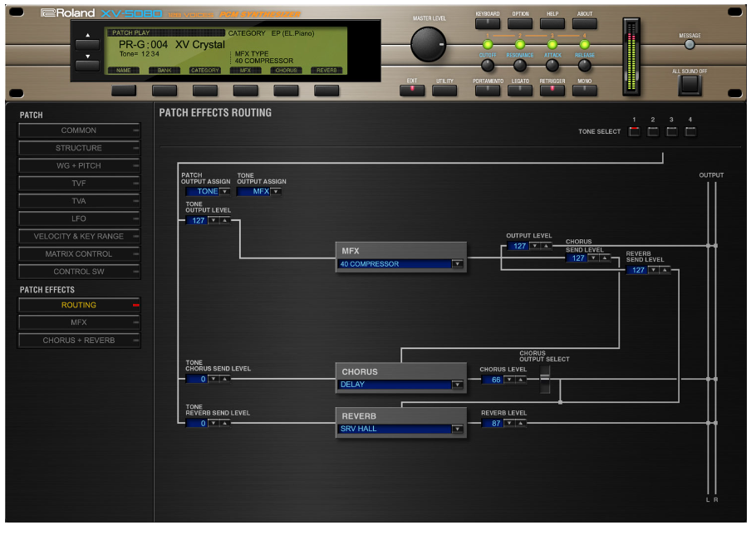Select Tone 3 in Tone Select
Image resolution: width=756 pixels, height=535 pixels.
[671, 131]
